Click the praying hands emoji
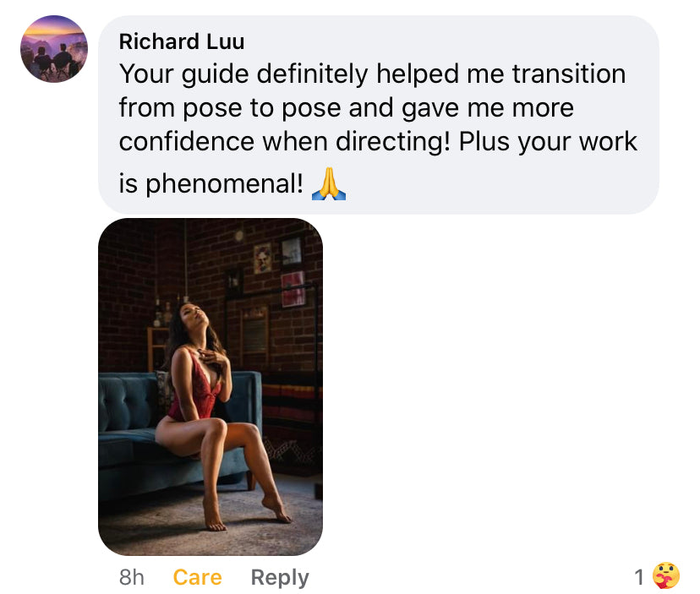This screenshot has height=594, width=700. pos(329,183)
